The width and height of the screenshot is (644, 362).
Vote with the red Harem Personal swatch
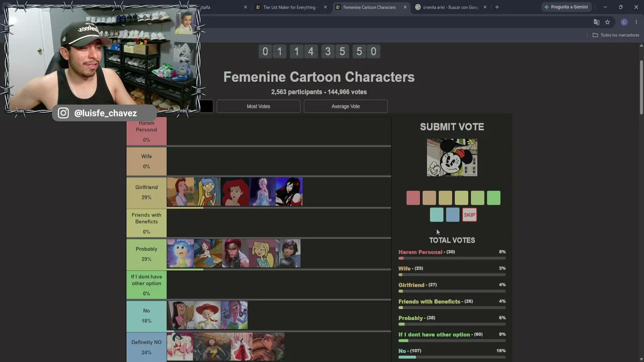tap(413, 198)
